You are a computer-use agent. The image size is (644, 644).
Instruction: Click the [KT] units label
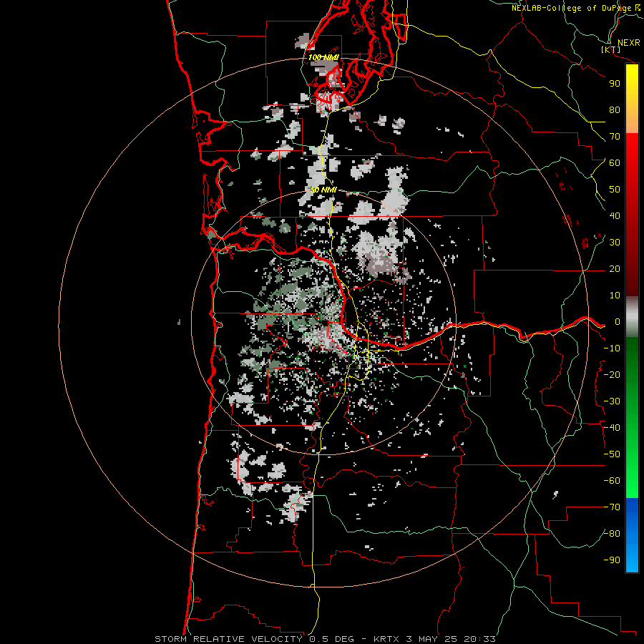point(611,49)
